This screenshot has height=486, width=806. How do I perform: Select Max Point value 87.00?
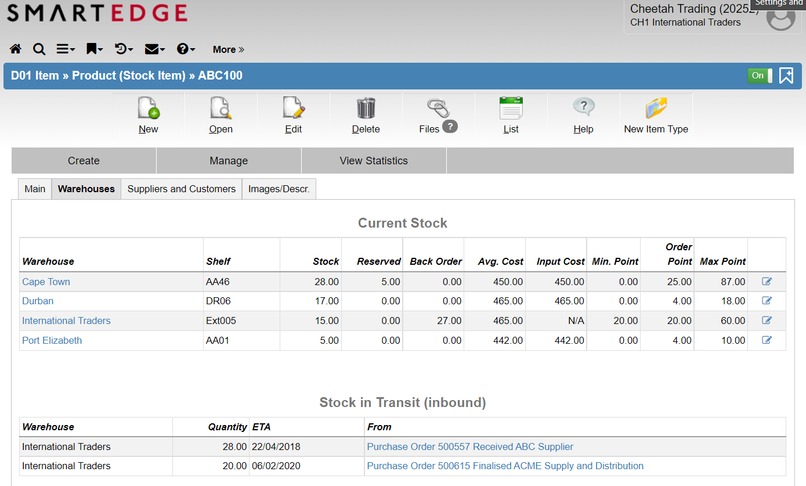pyautogui.click(x=732, y=282)
